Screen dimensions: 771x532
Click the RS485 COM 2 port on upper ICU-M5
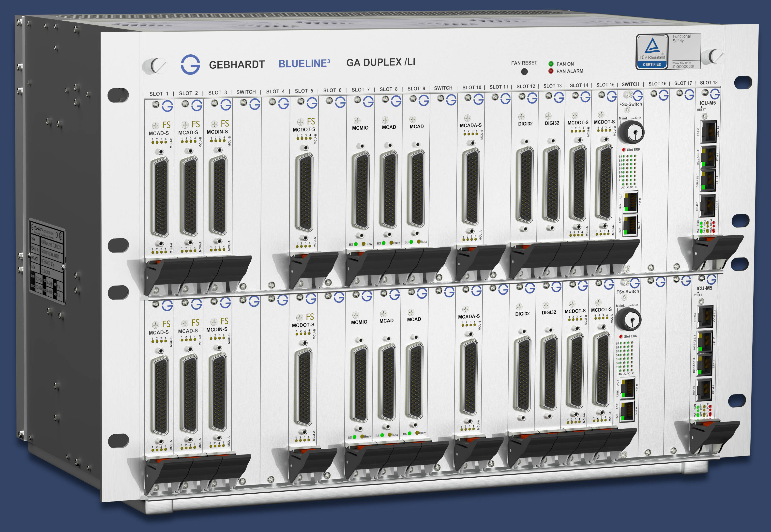[x=707, y=205]
